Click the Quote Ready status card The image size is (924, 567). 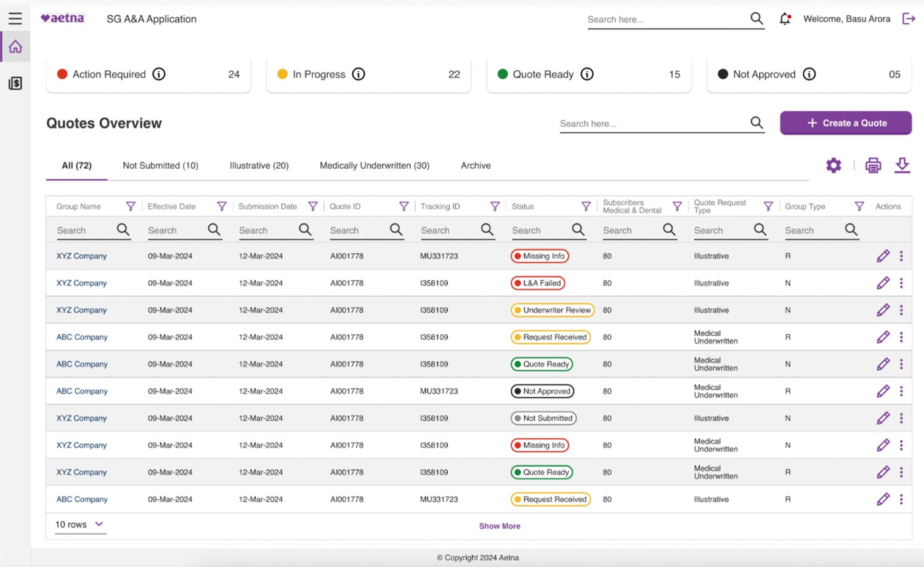click(588, 74)
